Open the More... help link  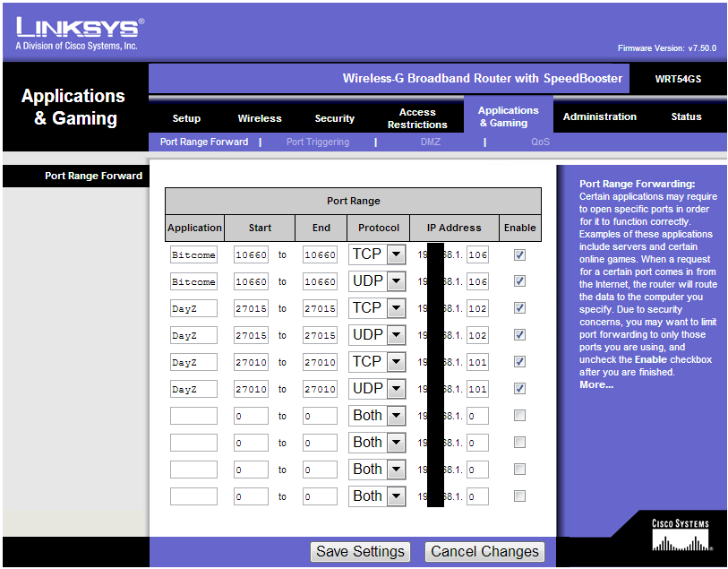point(596,384)
